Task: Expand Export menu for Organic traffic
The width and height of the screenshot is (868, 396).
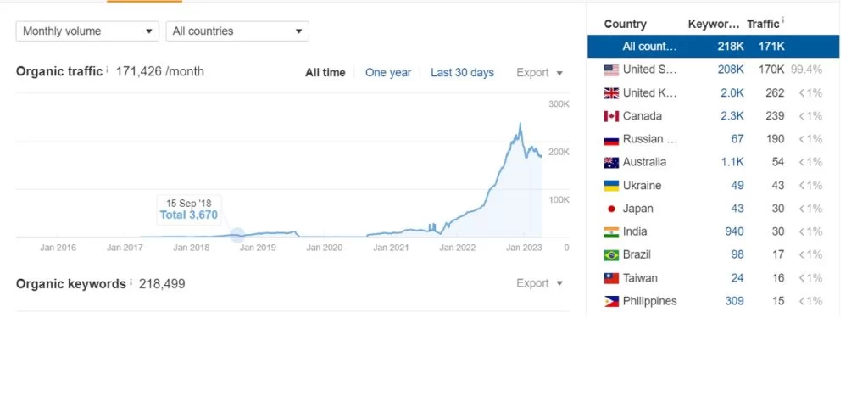Action: click(539, 73)
